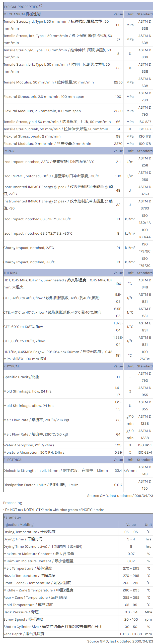Select the IMPACT section header
The height and width of the screenshot is (644, 154).
click(10, 151)
